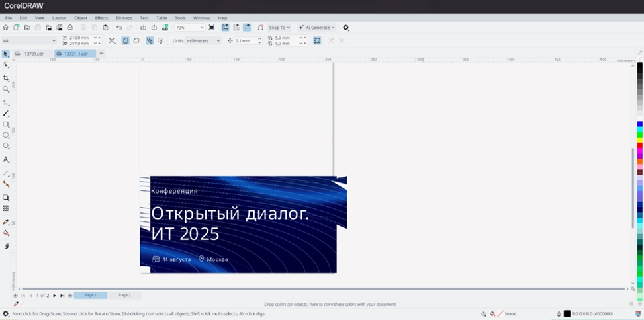Click the Full-screen preview icon
644x320 pixels.
pyautogui.click(x=212, y=28)
